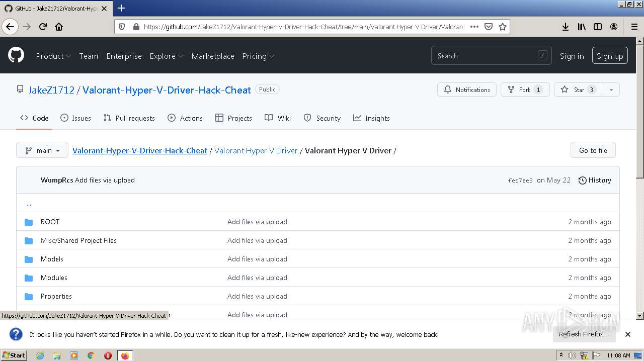Open the Wiki tab
This screenshot has width=644, height=362.
pyautogui.click(x=278, y=118)
